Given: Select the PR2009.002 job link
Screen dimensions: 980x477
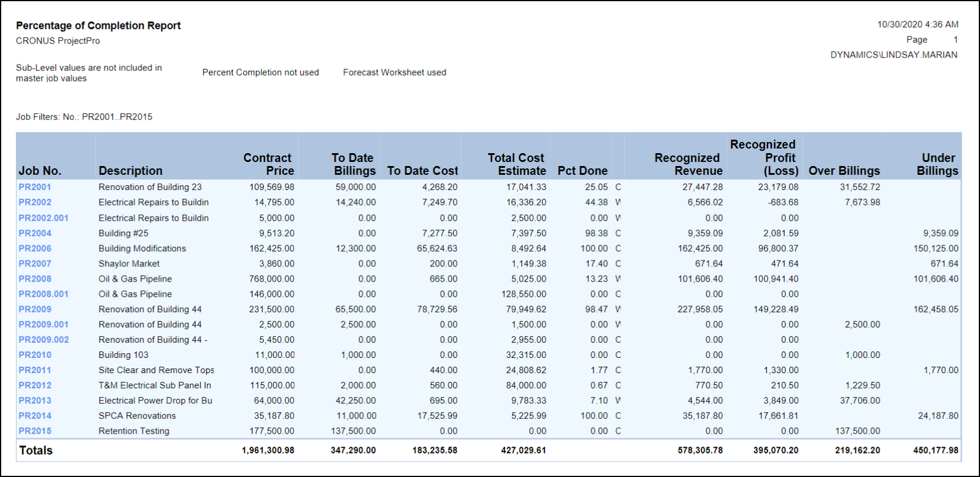Looking at the screenshot, I should [43, 340].
